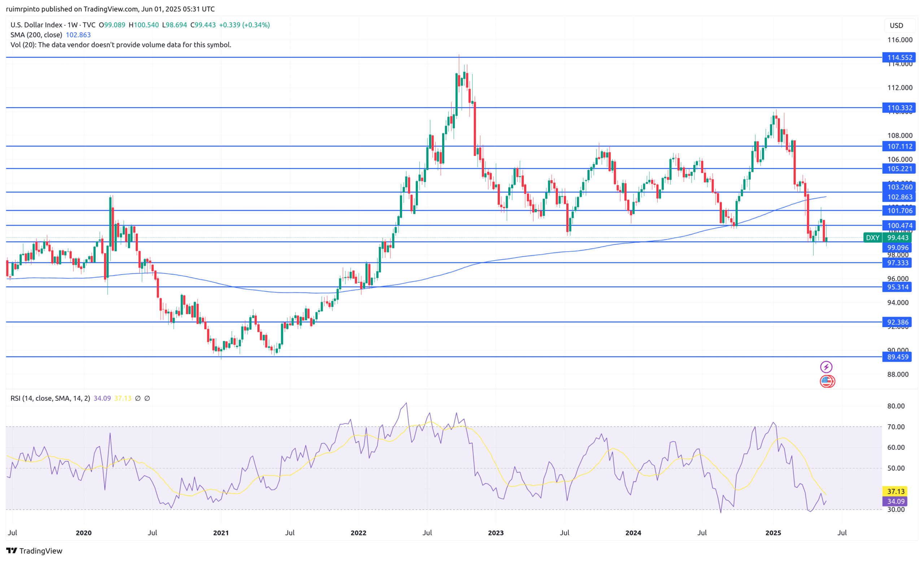
Task: Click the U.S. Dollar Index symbol title
Action: (x=36, y=25)
